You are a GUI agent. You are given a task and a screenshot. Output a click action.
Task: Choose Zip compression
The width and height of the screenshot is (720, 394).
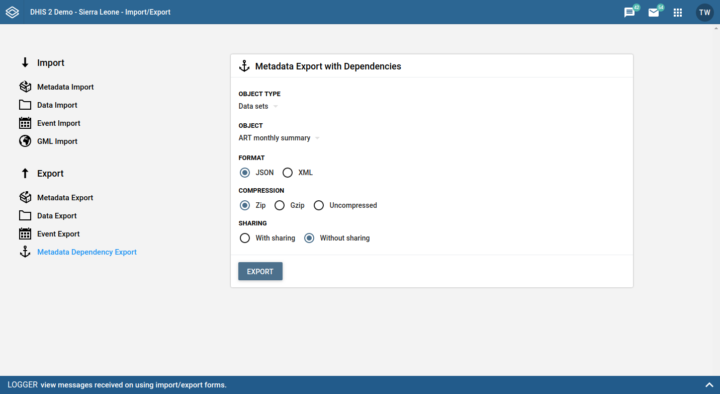click(x=245, y=205)
